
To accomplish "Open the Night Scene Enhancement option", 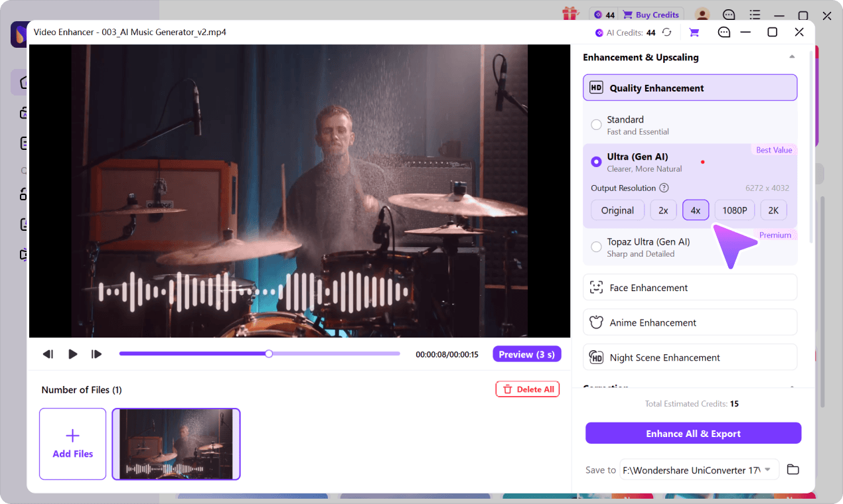I will pos(690,357).
